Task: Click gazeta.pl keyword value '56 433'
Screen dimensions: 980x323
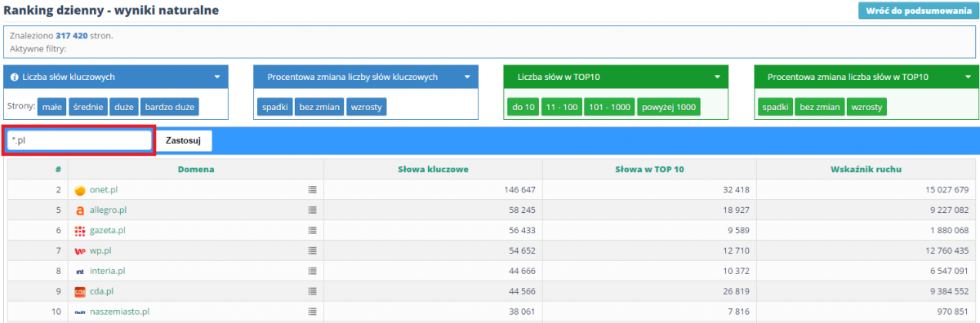Action: click(x=521, y=231)
